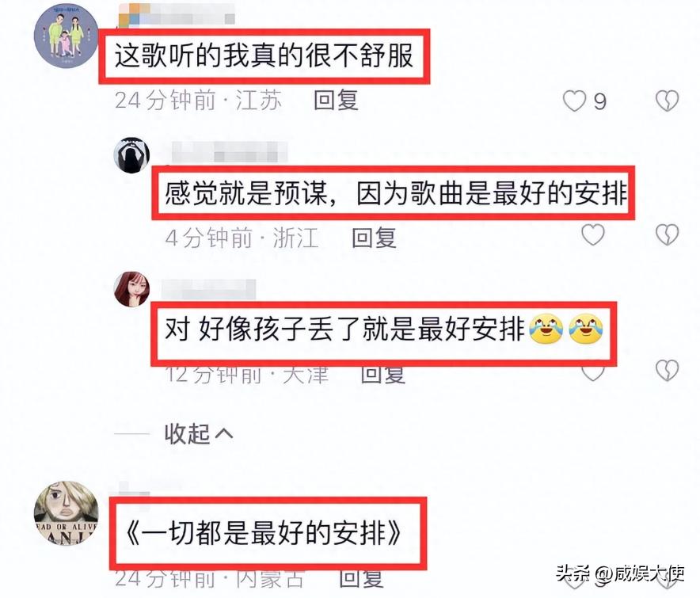The height and width of the screenshot is (598, 700).
Task: Collapse the replies with 收起
Action: point(199,433)
